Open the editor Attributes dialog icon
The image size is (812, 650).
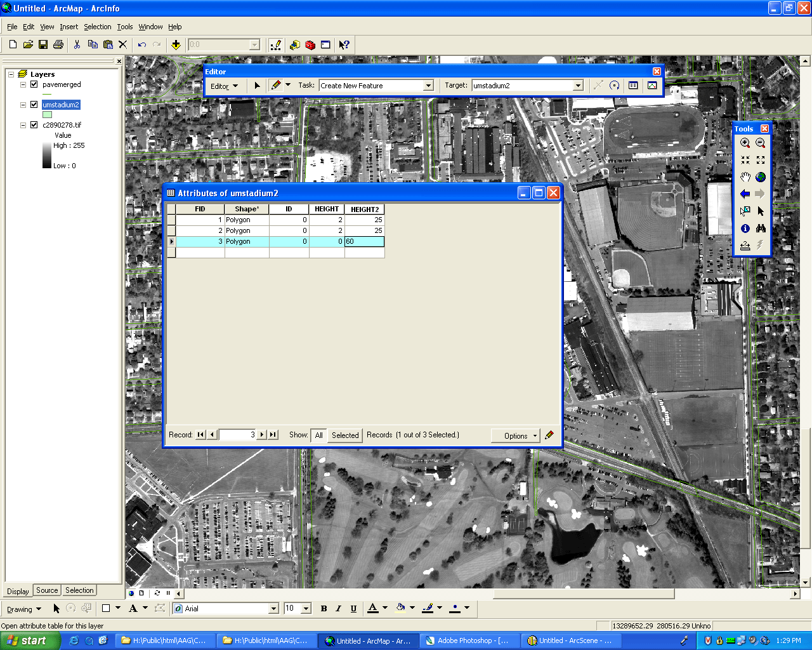[x=633, y=85]
